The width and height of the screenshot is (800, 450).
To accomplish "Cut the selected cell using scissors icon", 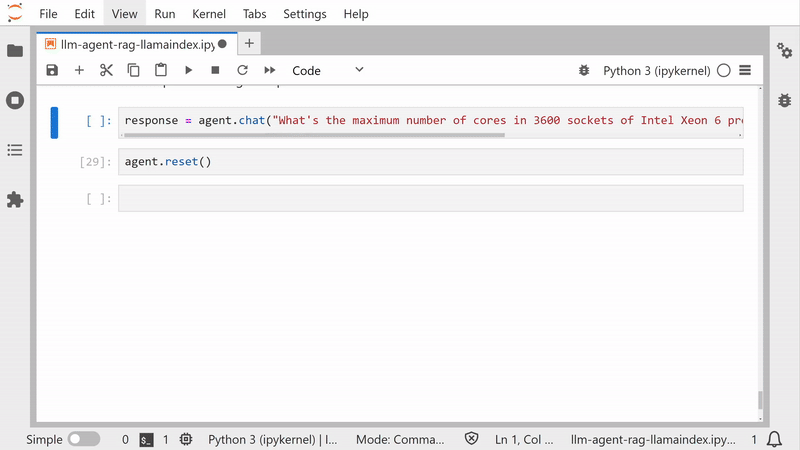I will point(106,70).
